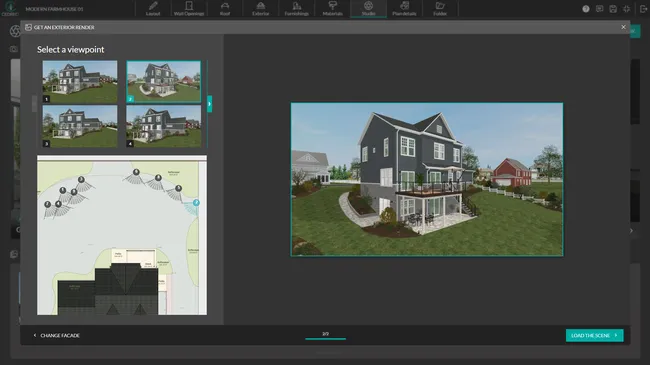650x365 pixels.
Task: Click the Load the Scene button
Action: [x=594, y=335]
